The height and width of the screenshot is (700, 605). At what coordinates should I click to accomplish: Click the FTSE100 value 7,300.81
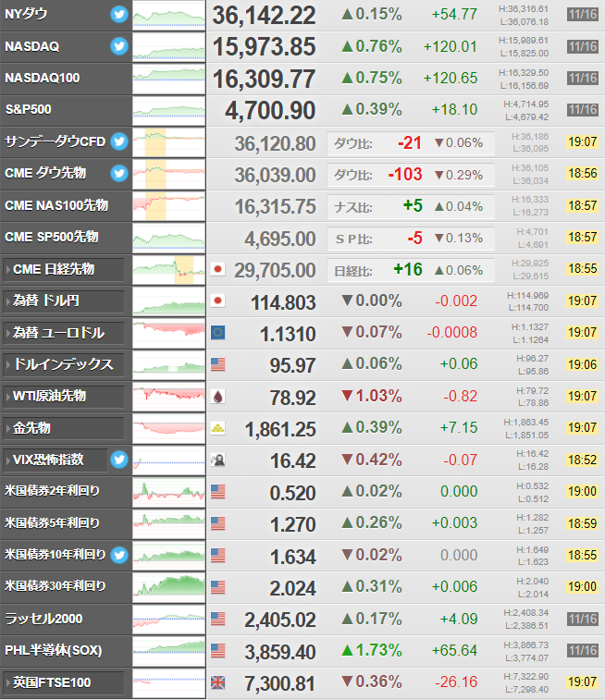[x=280, y=684]
